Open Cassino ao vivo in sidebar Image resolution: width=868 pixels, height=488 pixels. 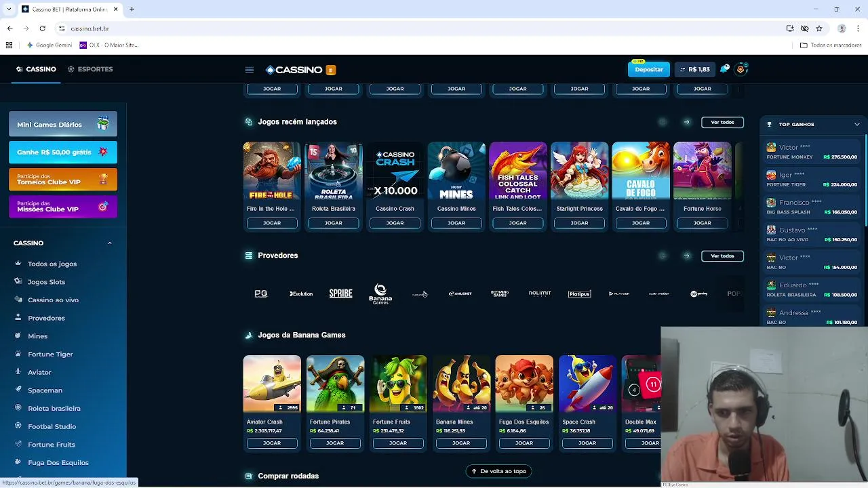(x=53, y=300)
